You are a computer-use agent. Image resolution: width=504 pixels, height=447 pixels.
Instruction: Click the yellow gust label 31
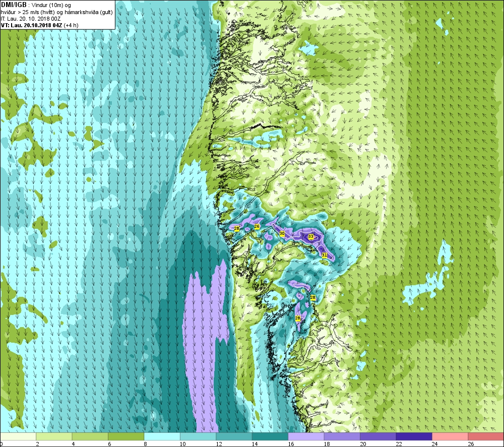(x=325, y=255)
